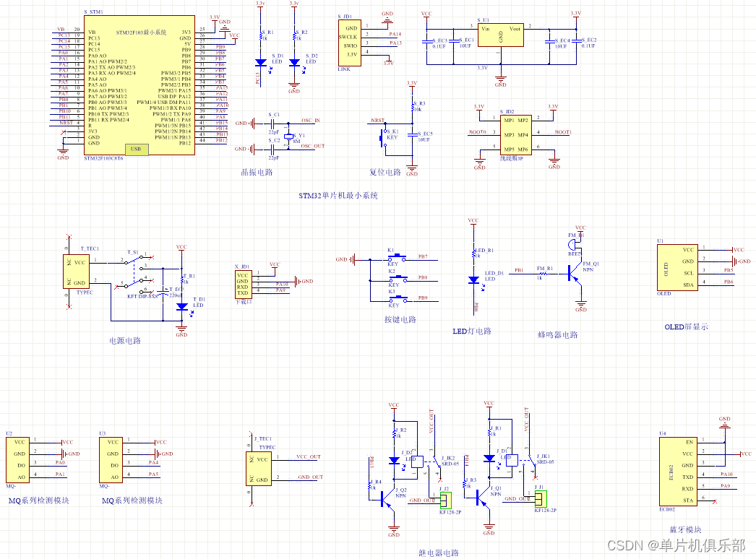The image size is (756, 559).
Task: Click the S_C1 22pF capacitor
Action: [x=272, y=123]
